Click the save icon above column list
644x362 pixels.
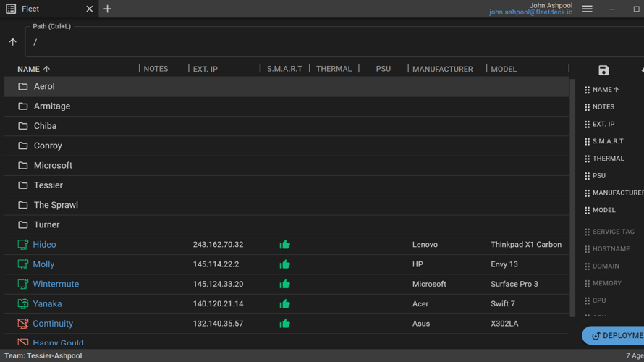coord(603,70)
